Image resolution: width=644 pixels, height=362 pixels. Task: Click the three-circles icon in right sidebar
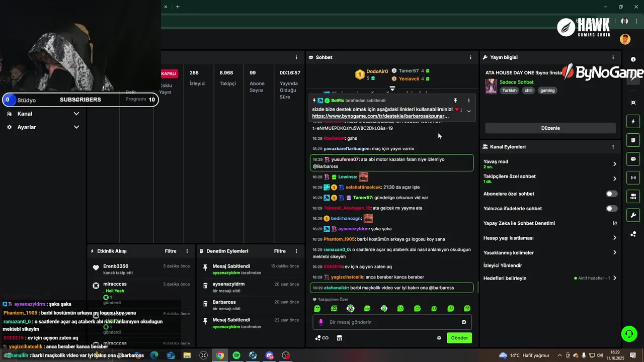633,234
